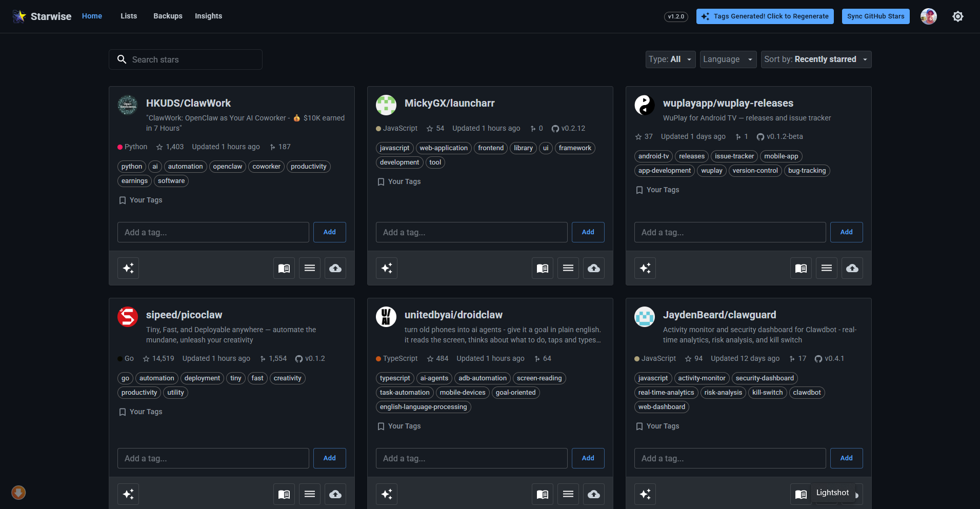Open the Type: All dropdown
The height and width of the screenshot is (509, 980).
(670, 59)
